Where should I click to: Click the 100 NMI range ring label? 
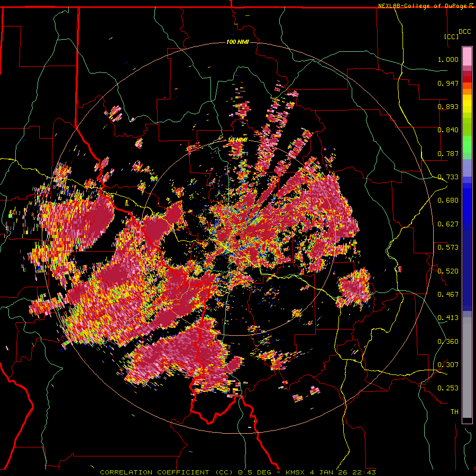(x=237, y=42)
